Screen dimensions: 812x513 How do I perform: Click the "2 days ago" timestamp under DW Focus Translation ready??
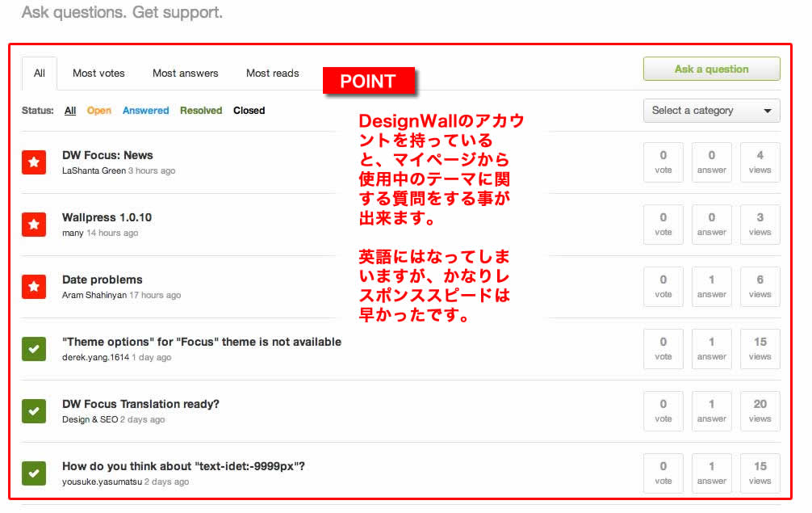click(142, 420)
